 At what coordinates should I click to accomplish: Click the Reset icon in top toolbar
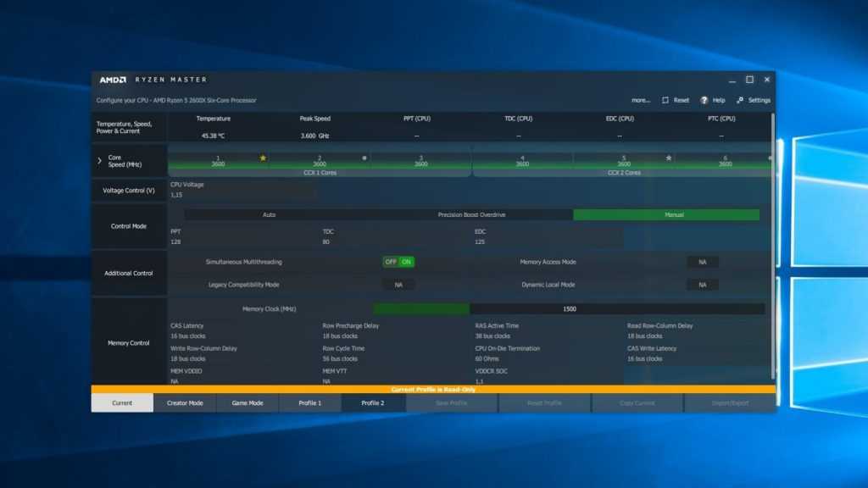[665, 100]
